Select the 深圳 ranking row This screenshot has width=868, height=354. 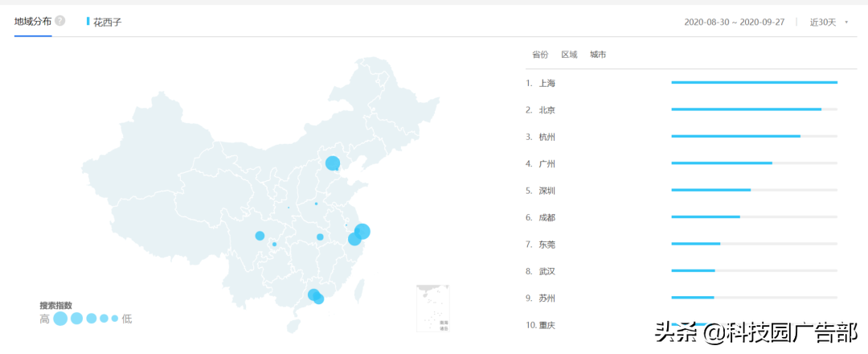click(x=682, y=191)
